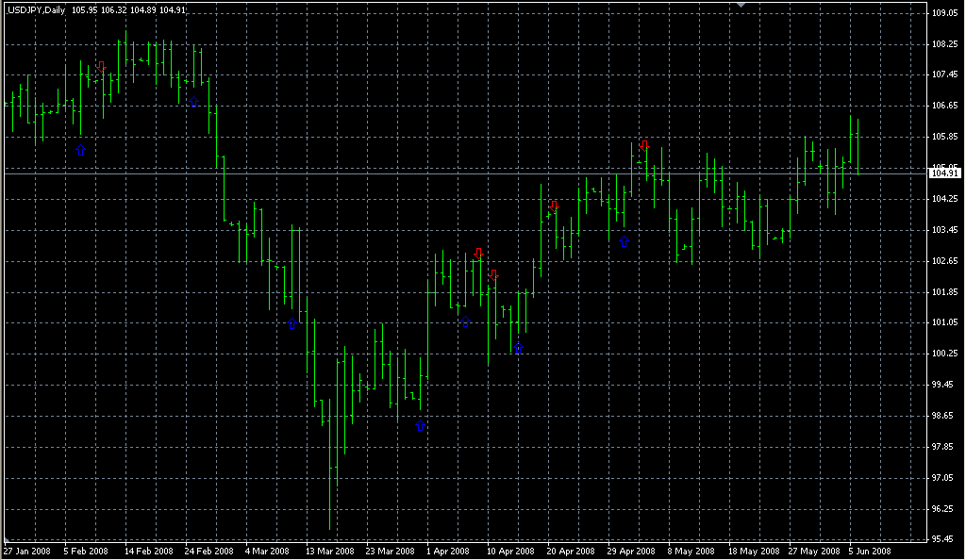Click the upper of the two adjacent red arrows
The height and width of the screenshot is (560, 966).
click(x=479, y=253)
